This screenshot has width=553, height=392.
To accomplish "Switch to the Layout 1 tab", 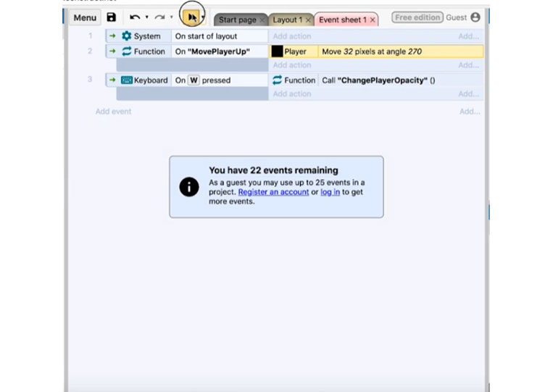I will [x=288, y=20].
